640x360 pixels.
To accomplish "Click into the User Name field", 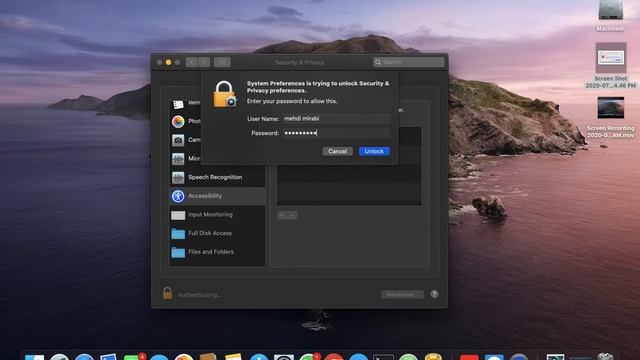I will 336,118.
